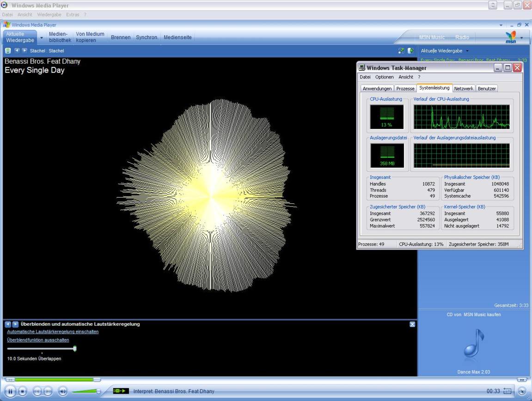
Task: Click the Stop playback button
Action: [x=22, y=391]
